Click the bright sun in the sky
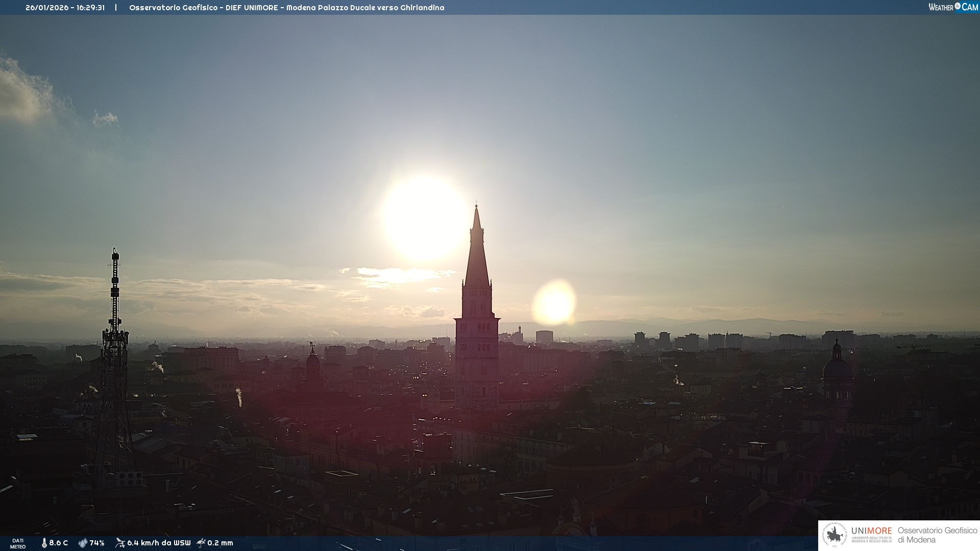 point(425,218)
